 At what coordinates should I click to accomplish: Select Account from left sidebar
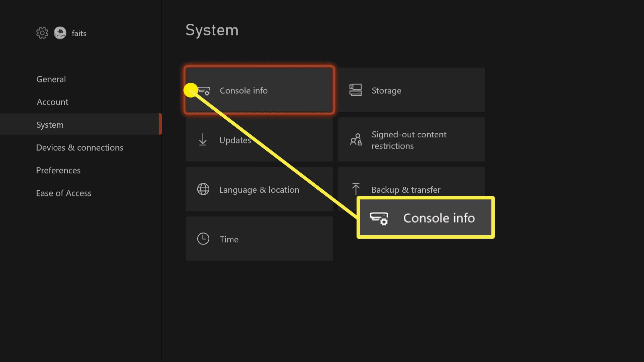[52, 102]
